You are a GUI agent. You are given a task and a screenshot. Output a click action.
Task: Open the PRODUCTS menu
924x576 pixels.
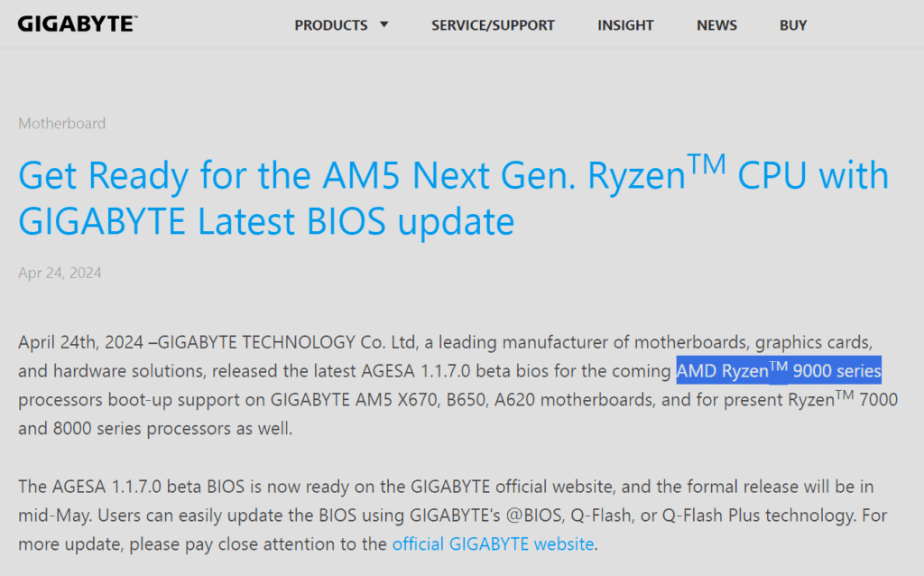(x=331, y=25)
